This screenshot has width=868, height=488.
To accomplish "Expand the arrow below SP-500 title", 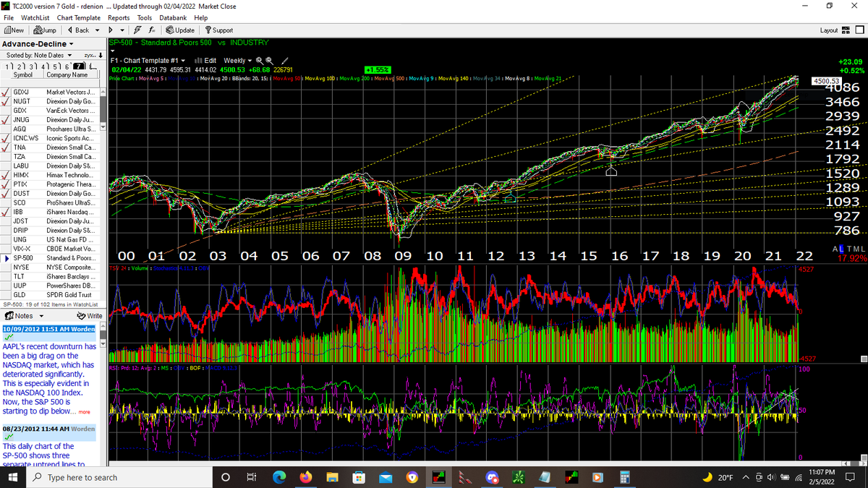I will coord(113,51).
